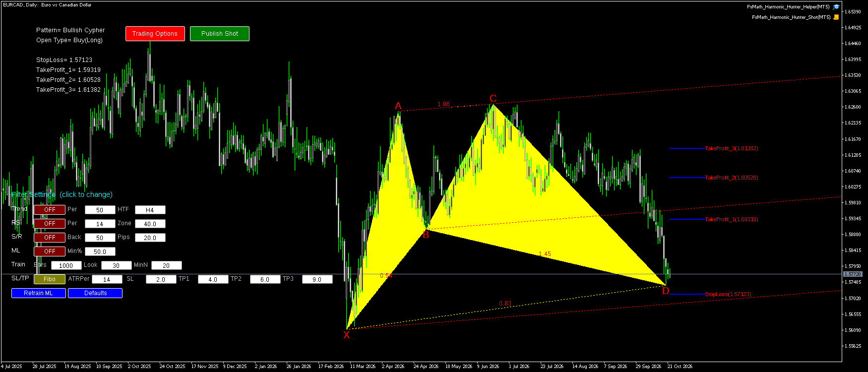Click the "Filter Settings (click to change)" heading
The height and width of the screenshot is (372, 868).
(x=62, y=194)
